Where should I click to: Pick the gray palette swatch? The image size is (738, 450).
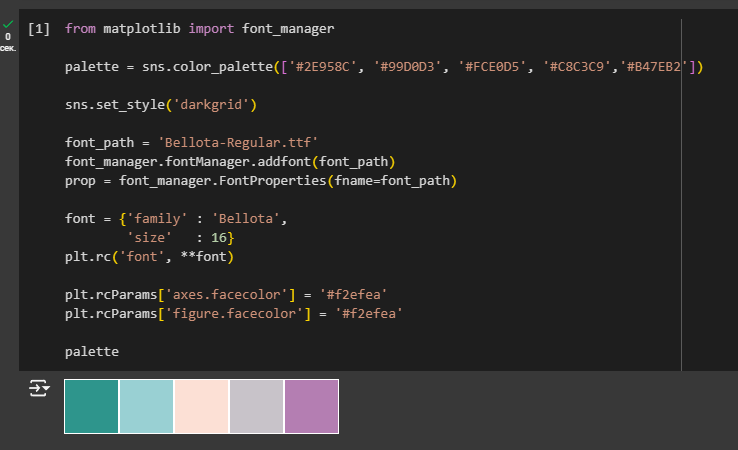[x=257, y=406]
